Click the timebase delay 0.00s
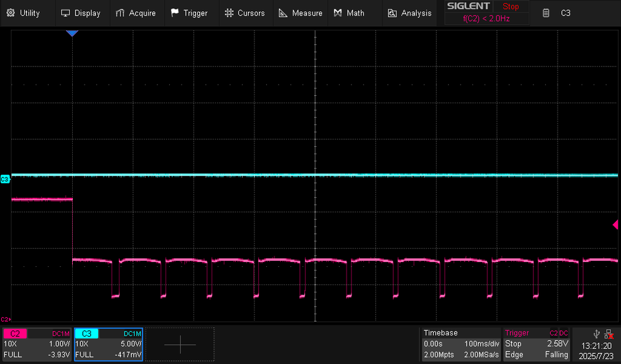This screenshot has width=621, height=364. click(433, 344)
